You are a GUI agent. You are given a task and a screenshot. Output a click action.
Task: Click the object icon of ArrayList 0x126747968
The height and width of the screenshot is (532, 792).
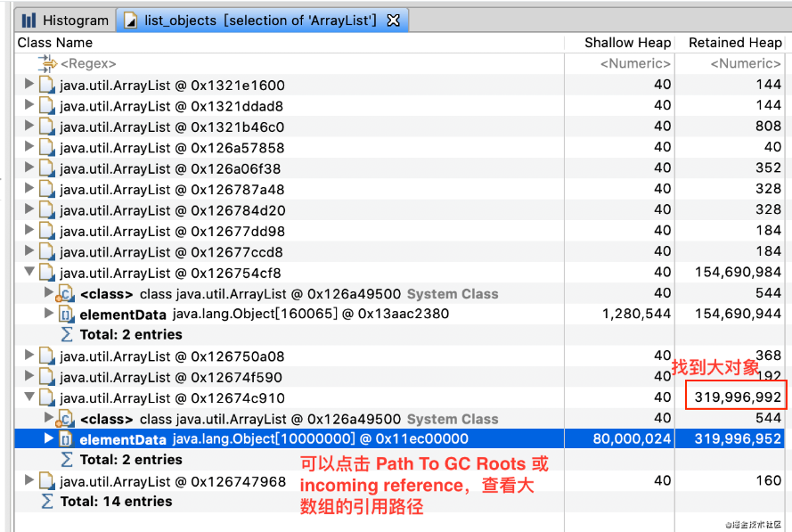46,481
